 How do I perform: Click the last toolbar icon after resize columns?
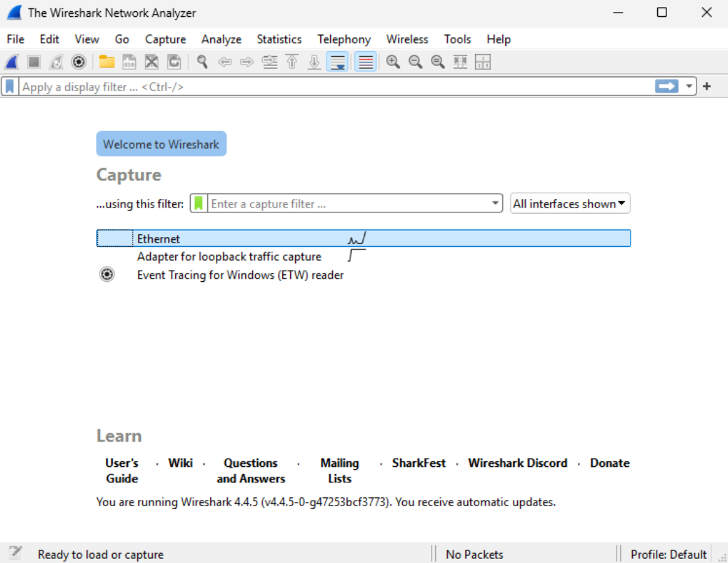coord(483,62)
